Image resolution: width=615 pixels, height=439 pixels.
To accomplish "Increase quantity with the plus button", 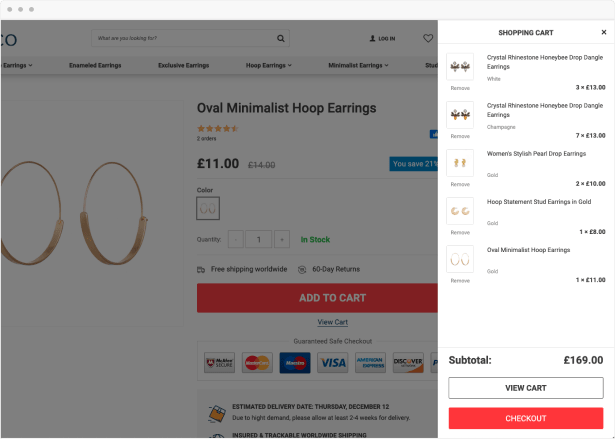I will coord(282,240).
